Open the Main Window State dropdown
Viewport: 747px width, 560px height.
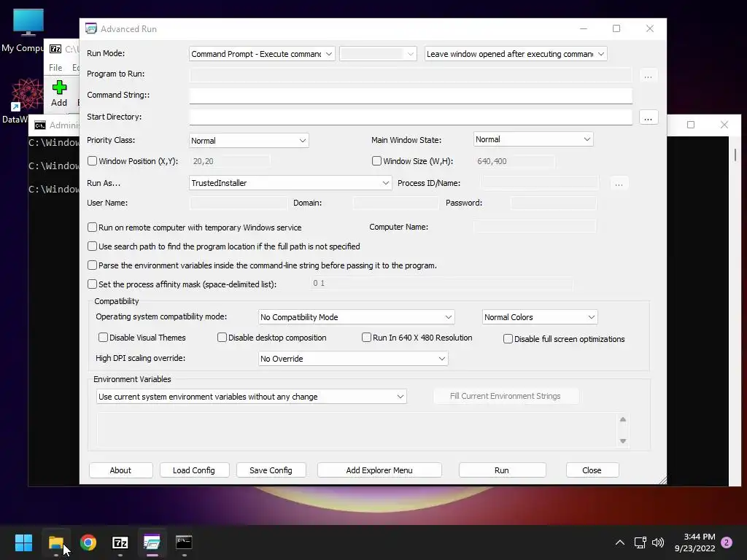click(533, 139)
